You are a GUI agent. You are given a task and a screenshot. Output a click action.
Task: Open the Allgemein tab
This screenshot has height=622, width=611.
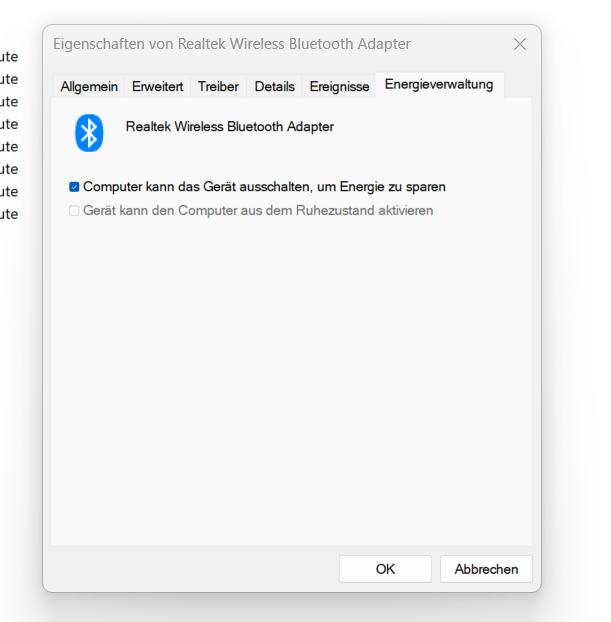click(89, 86)
